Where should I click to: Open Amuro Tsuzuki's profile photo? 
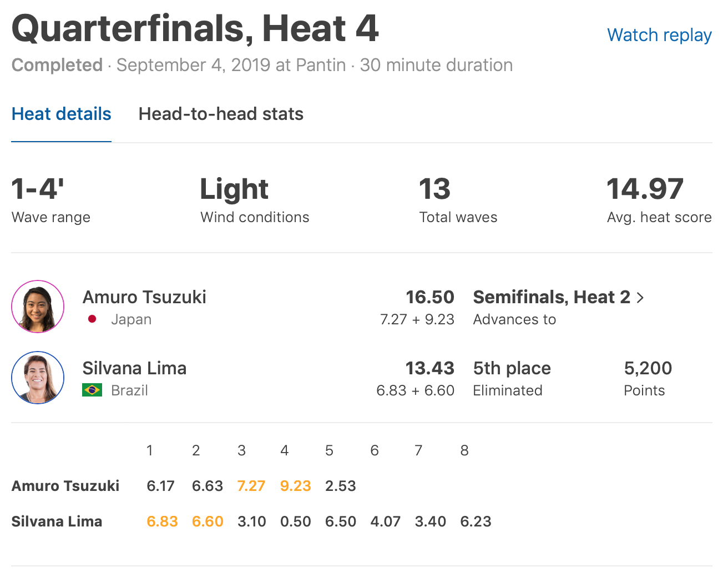(x=38, y=307)
